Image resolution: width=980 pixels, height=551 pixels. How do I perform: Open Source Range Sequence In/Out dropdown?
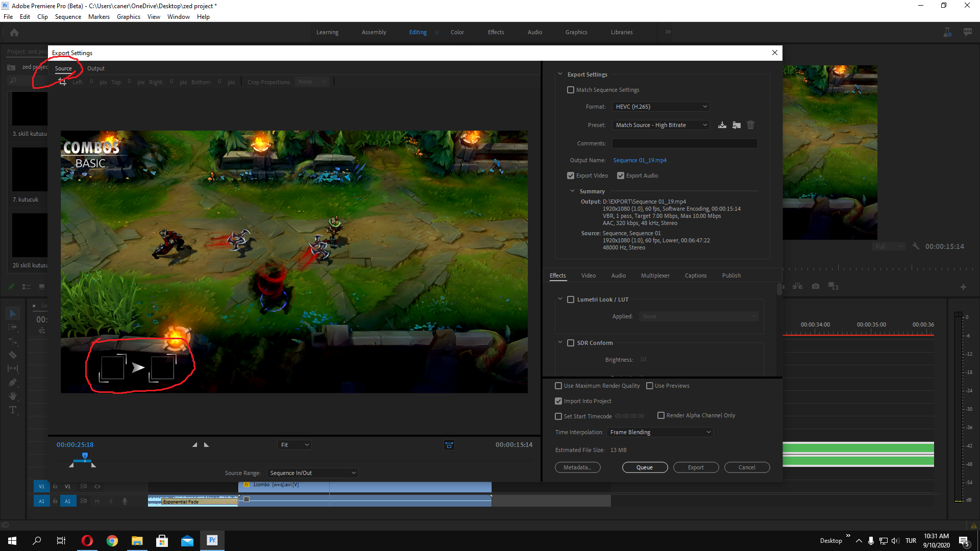coord(312,473)
